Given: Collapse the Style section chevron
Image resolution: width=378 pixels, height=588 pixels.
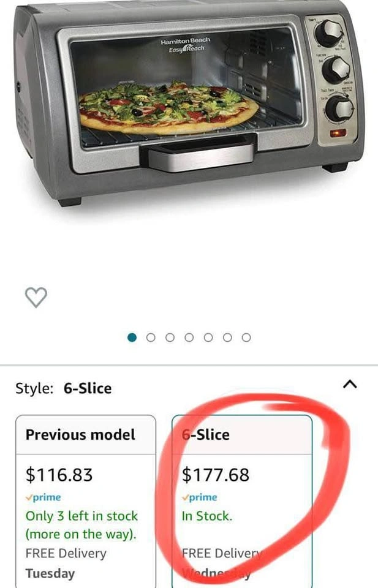Looking at the screenshot, I should [x=350, y=385].
